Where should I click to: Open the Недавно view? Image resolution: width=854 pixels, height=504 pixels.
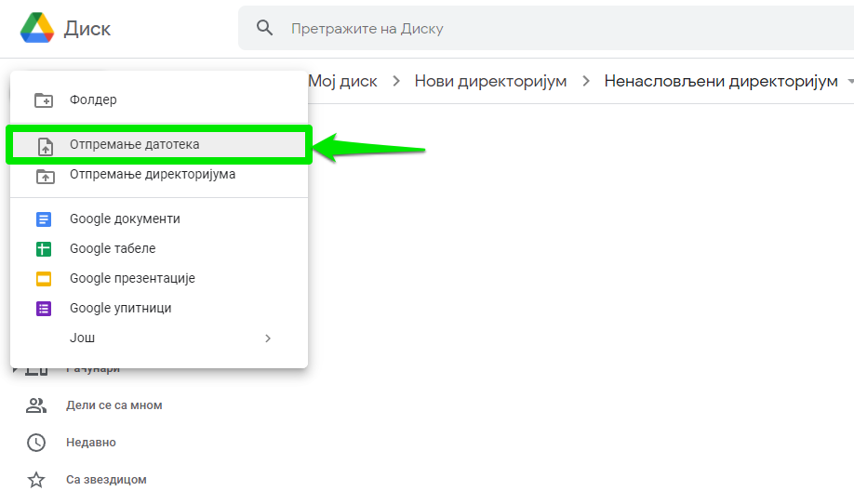point(91,443)
